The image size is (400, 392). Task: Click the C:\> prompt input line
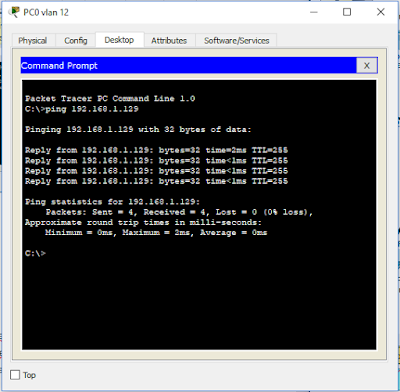(x=35, y=253)
